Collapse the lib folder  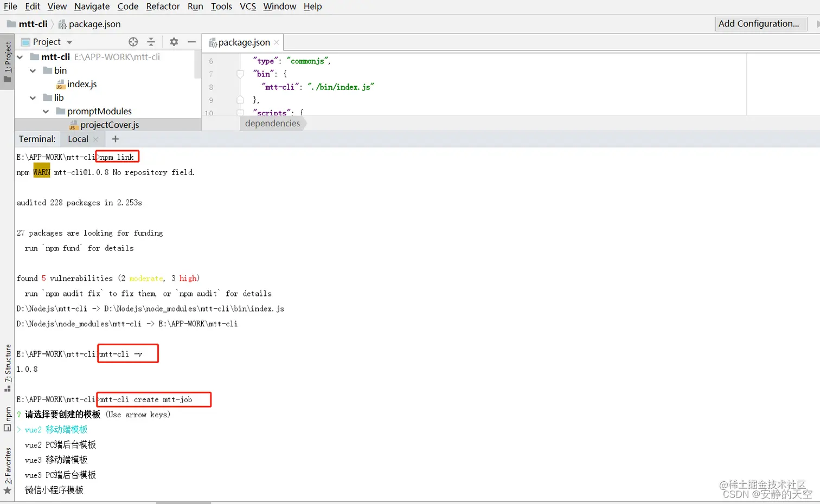[x=33, y=98]
